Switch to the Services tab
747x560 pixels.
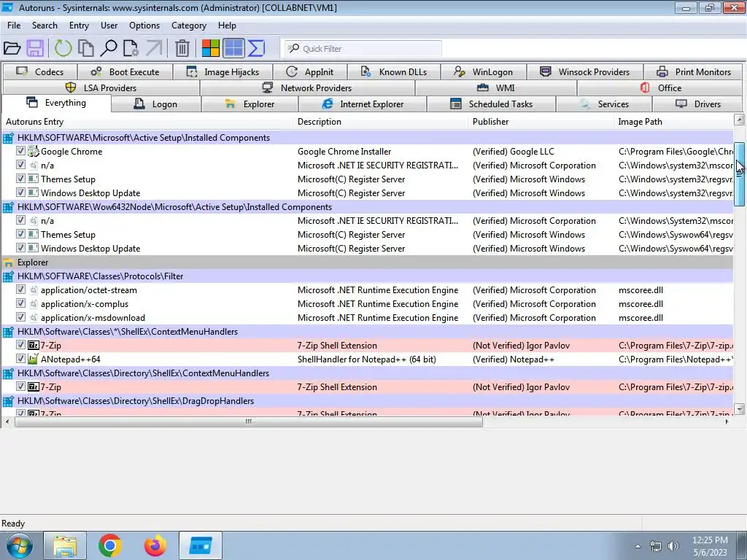(604, 104)
